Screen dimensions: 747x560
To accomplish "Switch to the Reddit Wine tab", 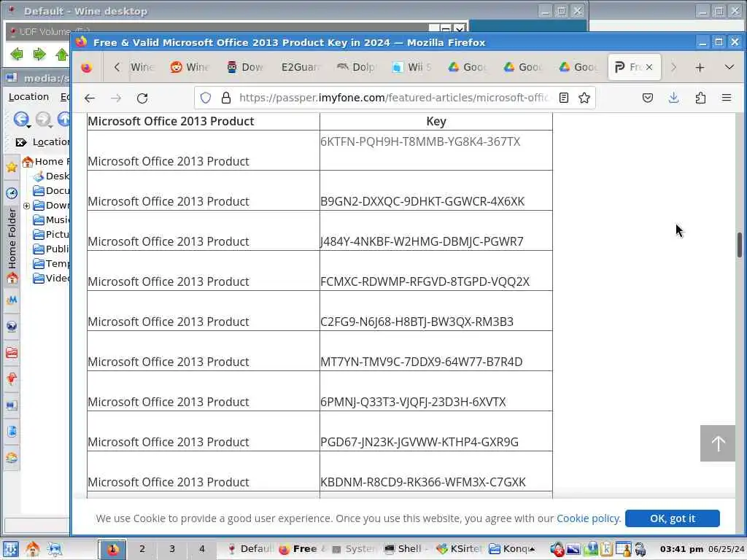I will (x=190, y=67).
